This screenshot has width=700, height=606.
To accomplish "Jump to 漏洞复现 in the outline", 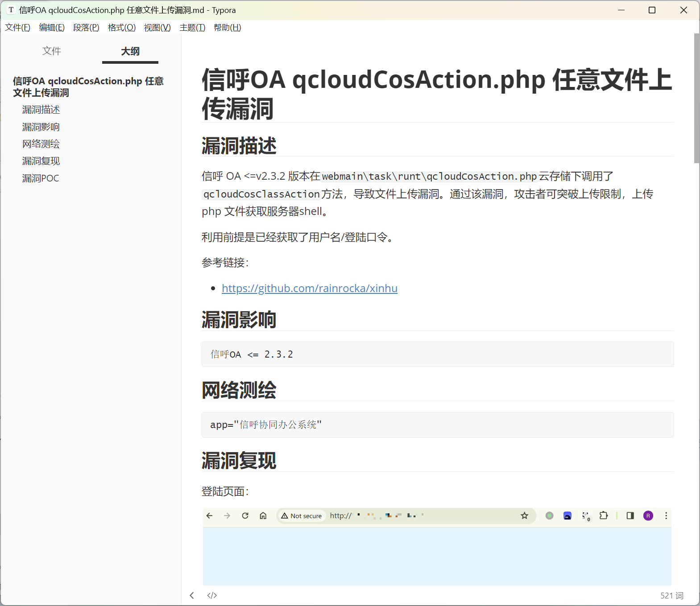I will point(41,161).
